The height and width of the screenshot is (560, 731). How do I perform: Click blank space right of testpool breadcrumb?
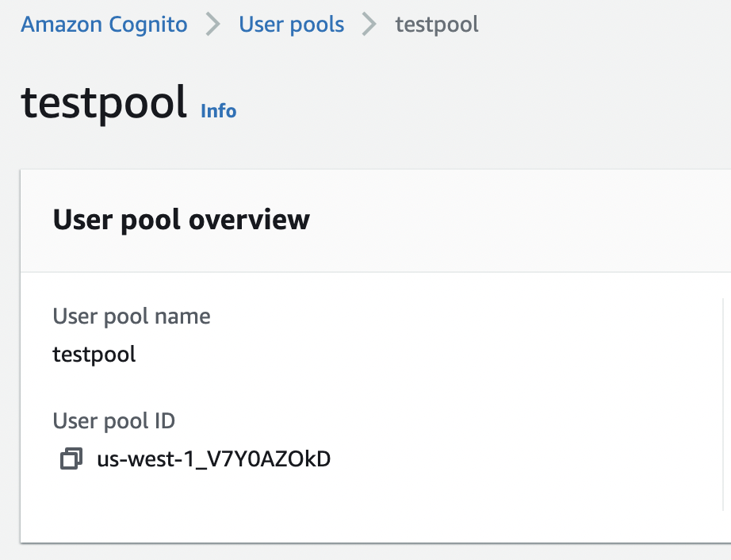(x=603, y=25)
